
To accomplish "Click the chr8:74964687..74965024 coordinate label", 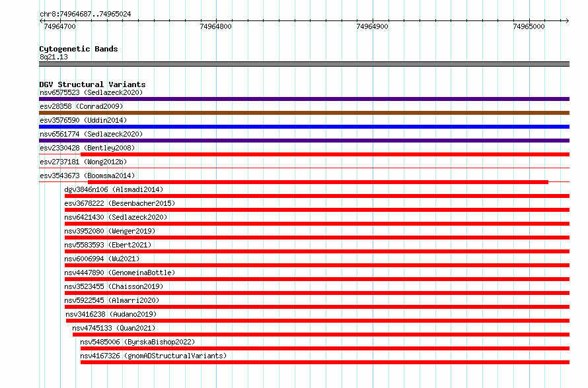I will [85, 15].
